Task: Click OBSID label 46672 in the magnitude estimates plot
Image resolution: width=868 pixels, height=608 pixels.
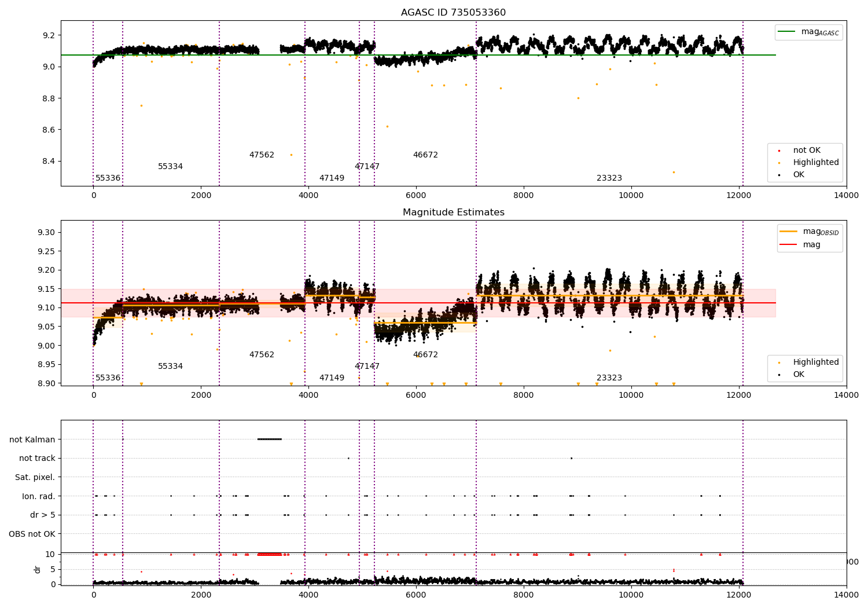Action: 426,355
